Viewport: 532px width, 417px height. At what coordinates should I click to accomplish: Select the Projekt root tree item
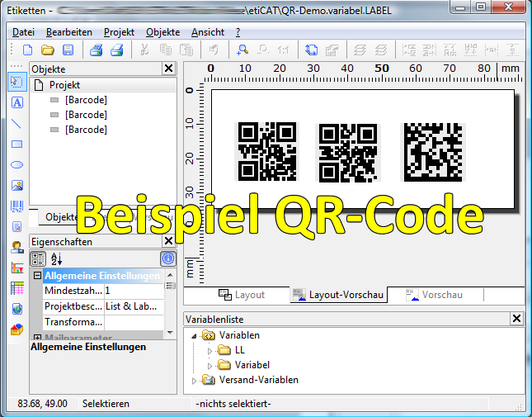click(64, 85)
